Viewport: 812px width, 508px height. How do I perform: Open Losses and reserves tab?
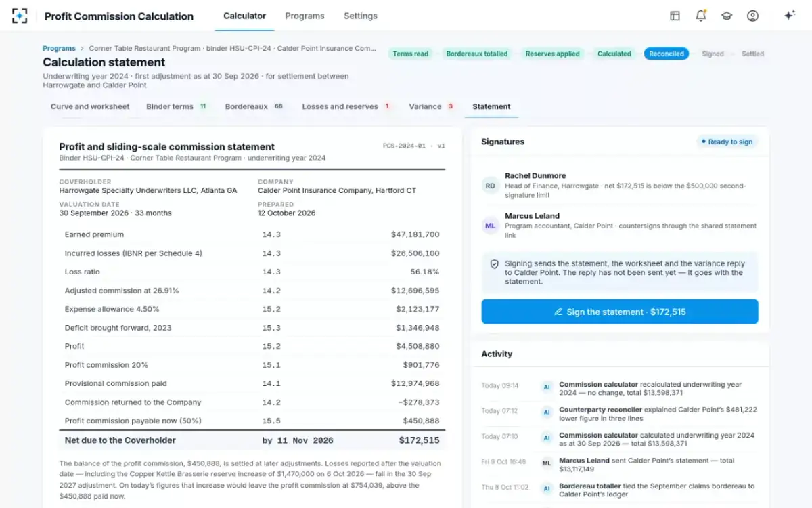click(x=346, y=106)
